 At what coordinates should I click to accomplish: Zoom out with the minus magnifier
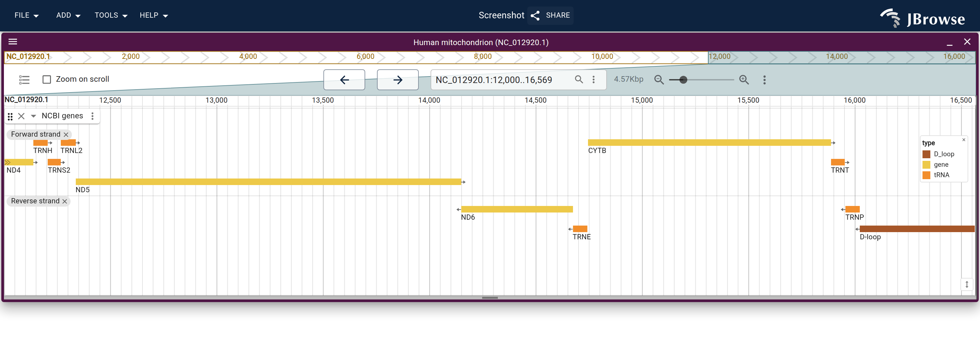click(659, 79)
